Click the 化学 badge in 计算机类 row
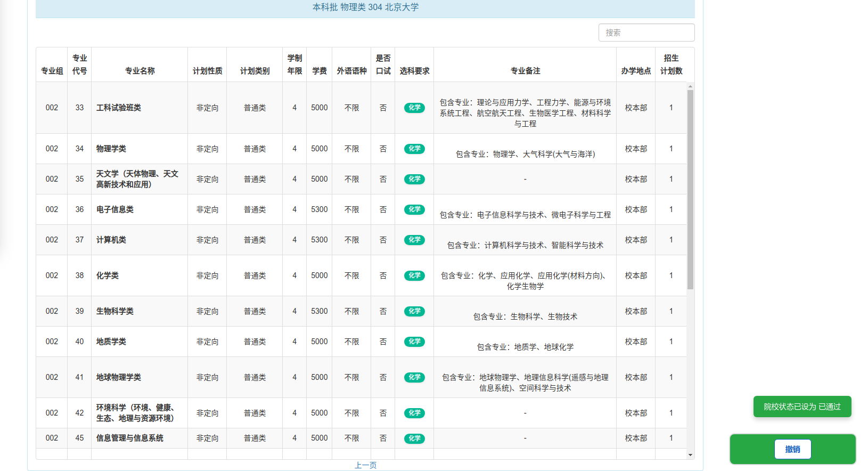The image size is (868, 471). click(414, 240)
